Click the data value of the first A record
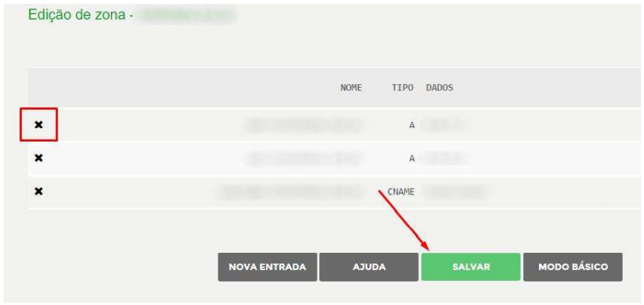Image resolution: width=644 pixels, height=305 pixels. point(445,125)
